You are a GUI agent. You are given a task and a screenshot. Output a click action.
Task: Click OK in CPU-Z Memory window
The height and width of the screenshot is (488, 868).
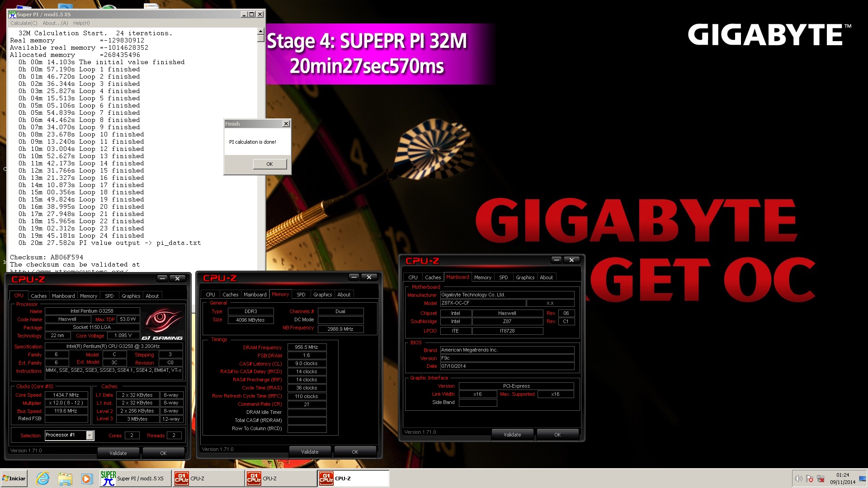click(355, 452)
